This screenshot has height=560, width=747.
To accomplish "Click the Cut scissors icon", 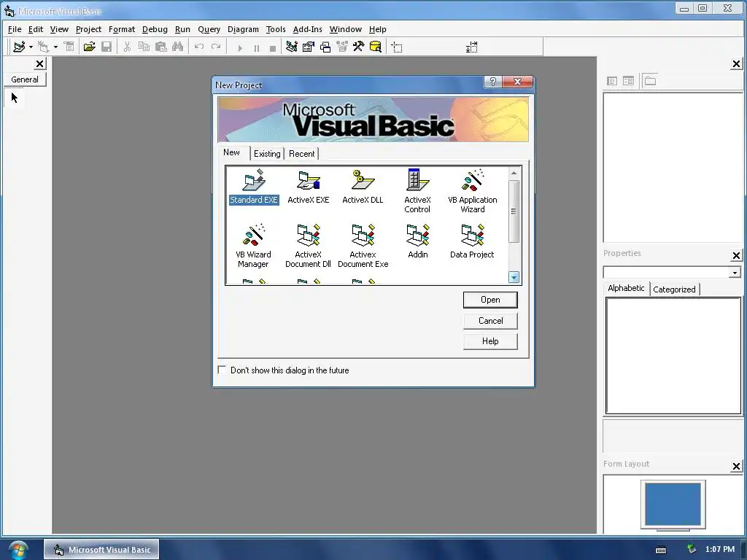I will click(x=127, y=47).
